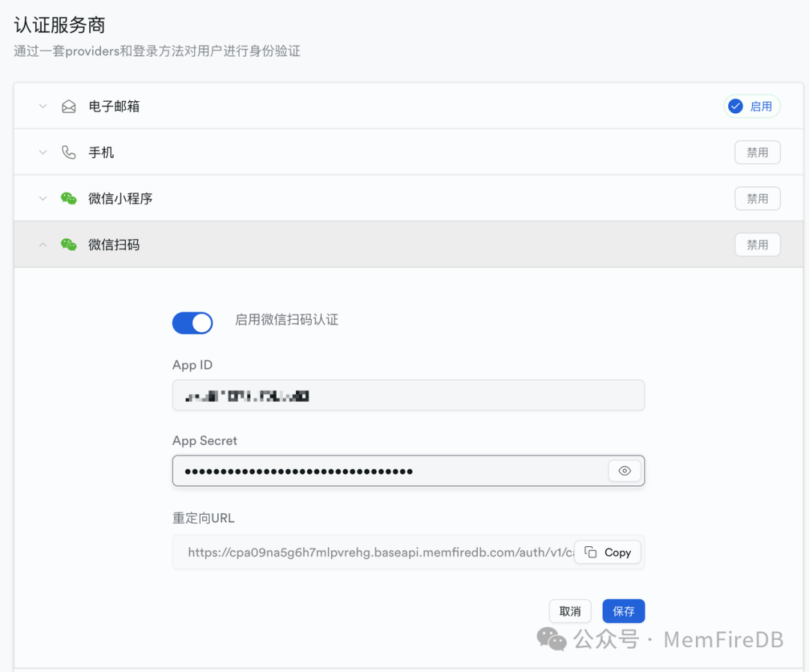Show the App Secret with eye icon

[624, 470]
